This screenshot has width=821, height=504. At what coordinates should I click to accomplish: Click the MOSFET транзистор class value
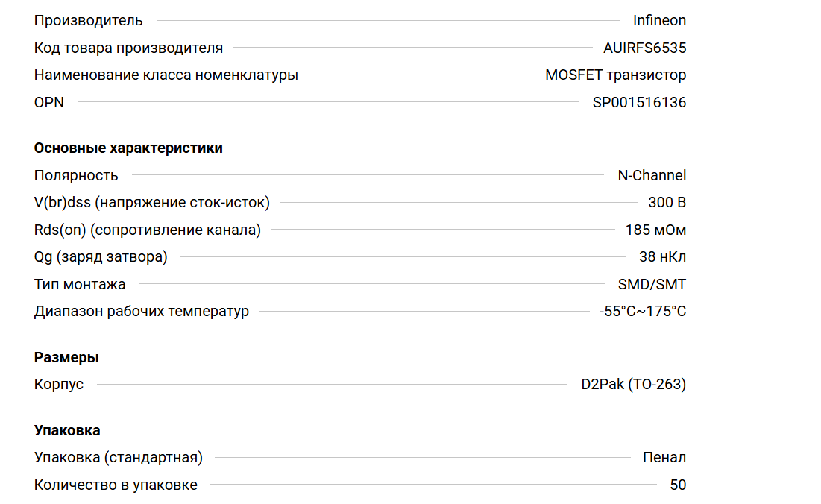pos(615,75)
